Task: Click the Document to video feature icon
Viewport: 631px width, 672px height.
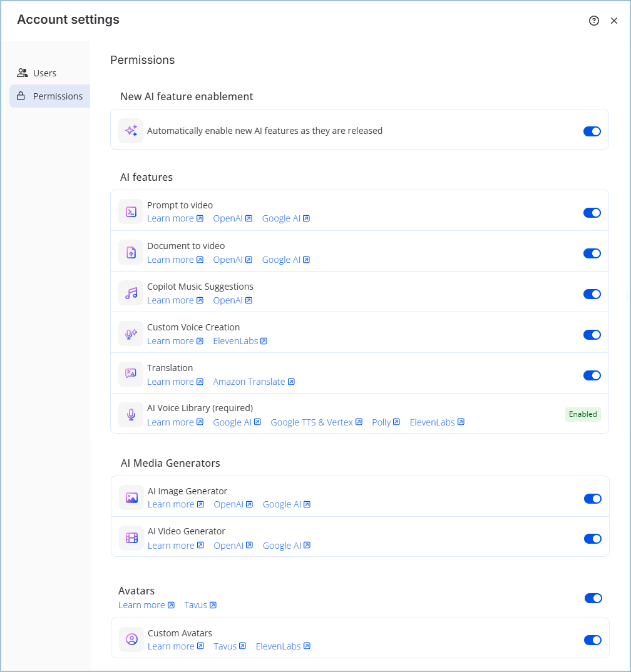Action: (x=131, y=252)
